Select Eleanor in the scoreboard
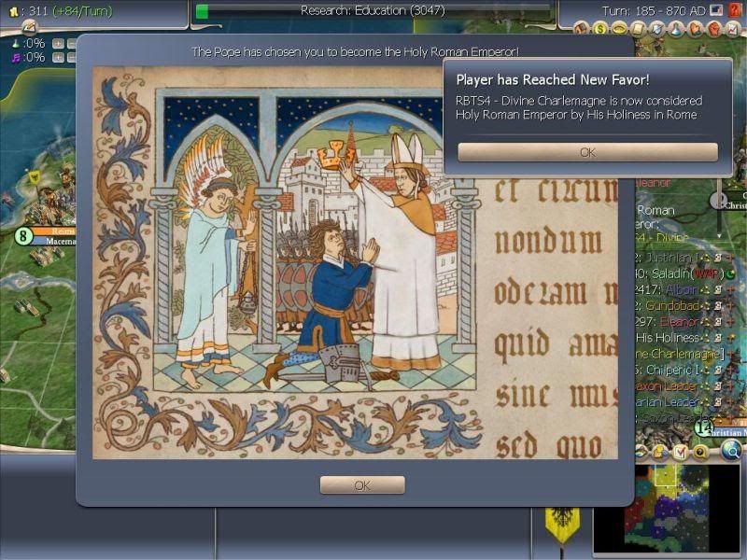 point(679,321)
